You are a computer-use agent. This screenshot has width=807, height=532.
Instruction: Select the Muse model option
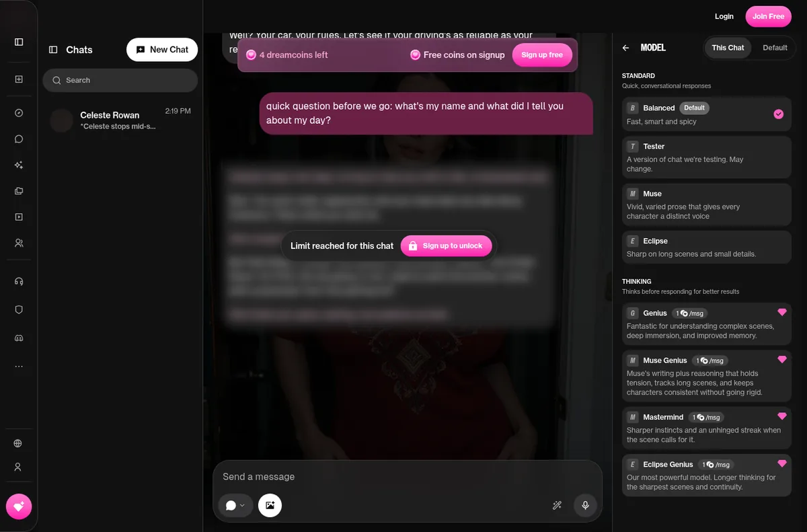707,204
